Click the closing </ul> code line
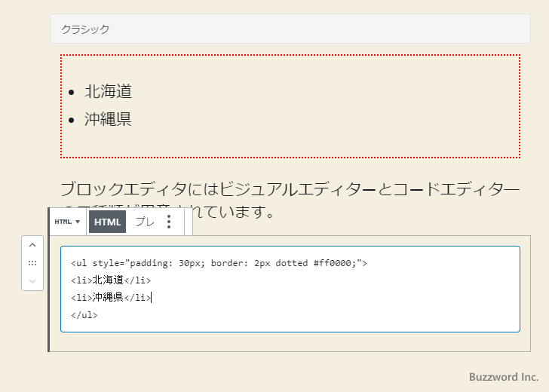This screenshot has height=392, width=549. coord(84,315)
